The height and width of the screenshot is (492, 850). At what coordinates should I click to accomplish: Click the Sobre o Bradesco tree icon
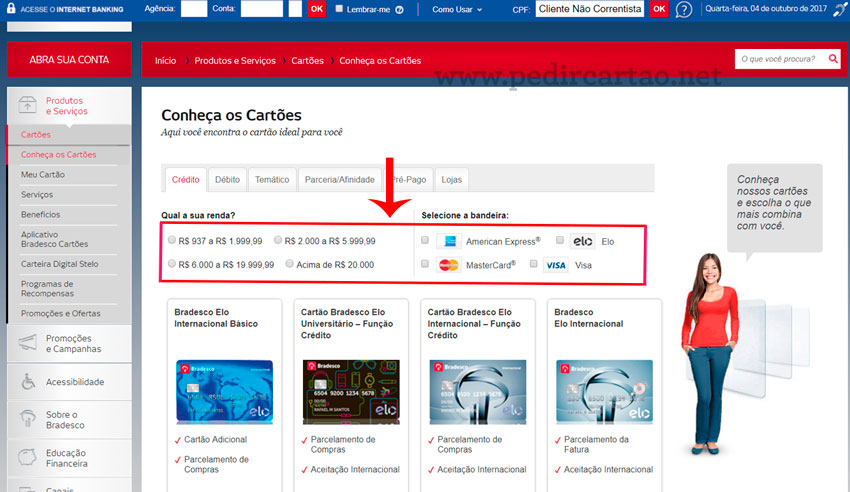tap(28, 419)
